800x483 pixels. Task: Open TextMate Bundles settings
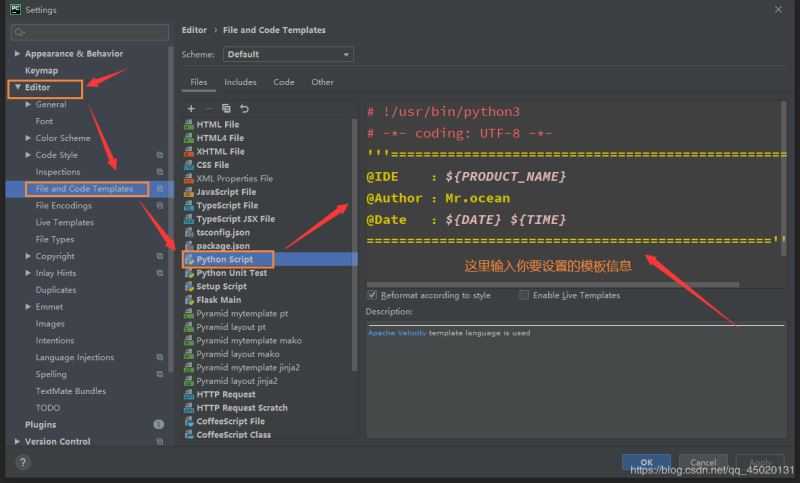(71, 391)
